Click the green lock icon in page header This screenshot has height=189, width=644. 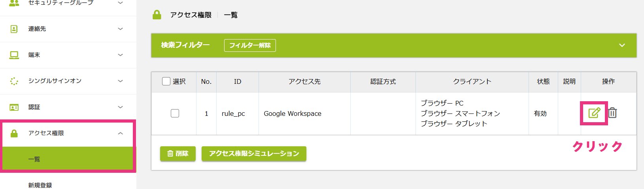[157, 15]
